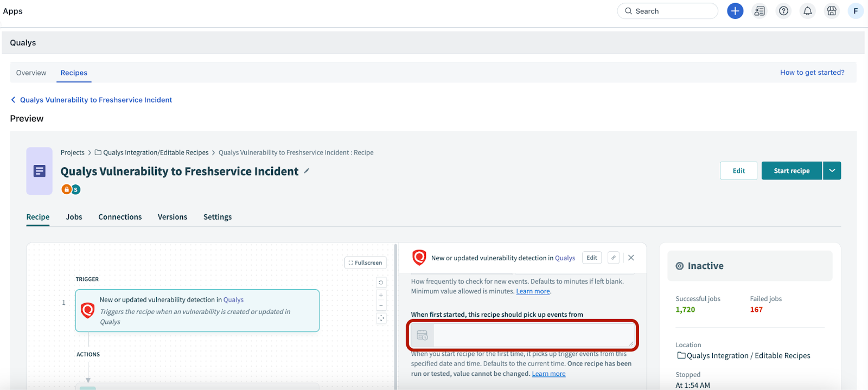This screenshot has width=868, height=390.
Task: Expand the Start recipe dropdown arrow
Action: (832, 171)
